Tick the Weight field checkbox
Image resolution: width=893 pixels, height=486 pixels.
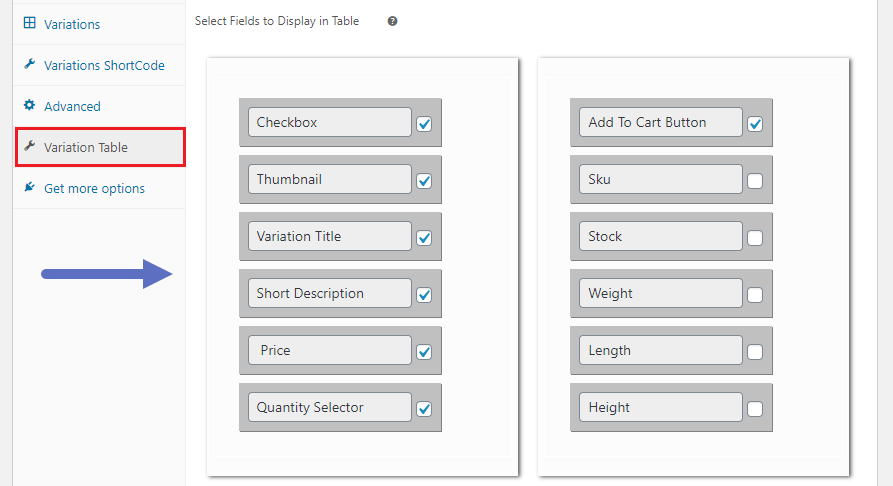coord(755,295)
